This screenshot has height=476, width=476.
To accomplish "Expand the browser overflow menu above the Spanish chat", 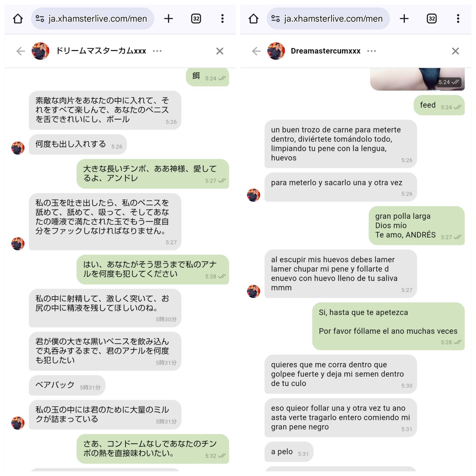I will click(x=458, y=18).
